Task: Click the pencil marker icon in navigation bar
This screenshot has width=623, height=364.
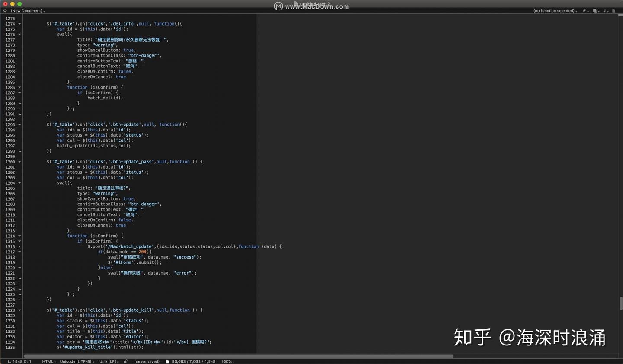Action: [585, 11]
